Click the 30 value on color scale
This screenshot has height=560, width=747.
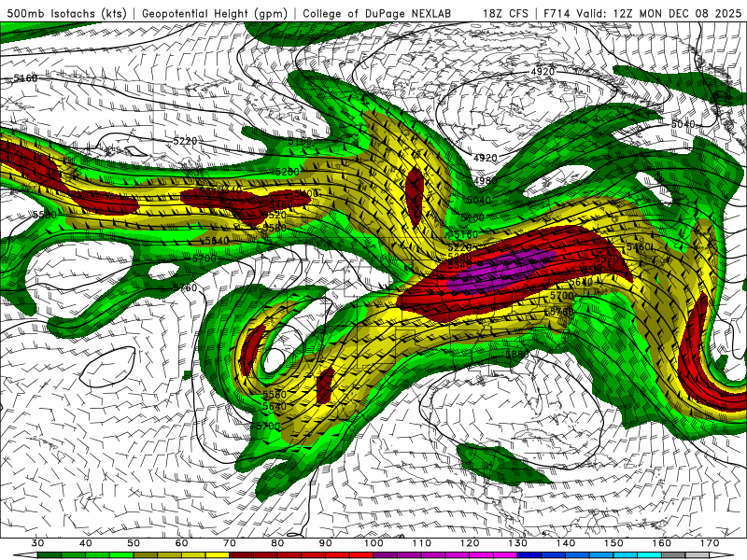pyautogui.click(x=37, y=543)
